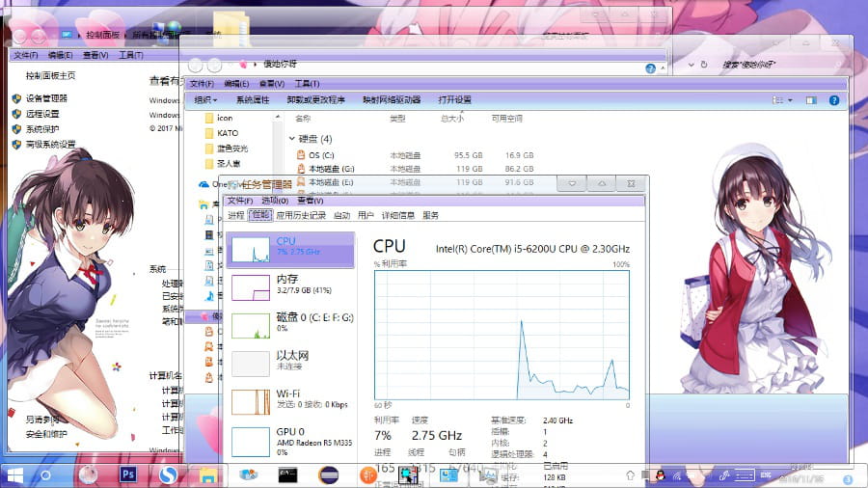The image size is (868, 488).
Task: Switch to the 启动 tab
Action: tap(342, 215)
